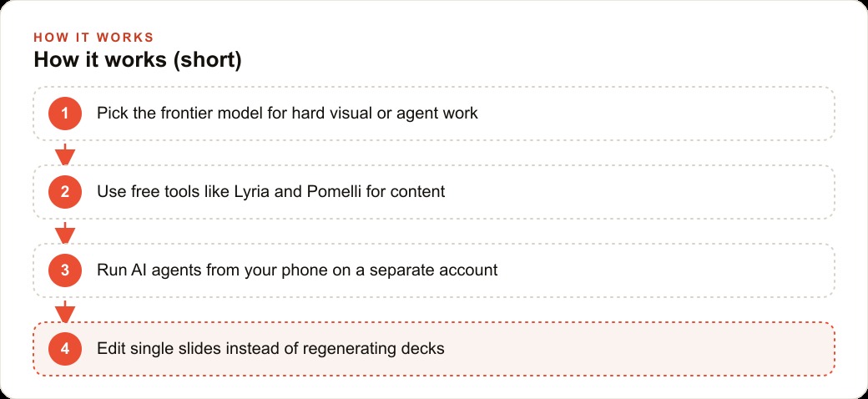Select the step 4 circle badge
This screenshot has width=868, height=399.
click(x=65, y=349)
